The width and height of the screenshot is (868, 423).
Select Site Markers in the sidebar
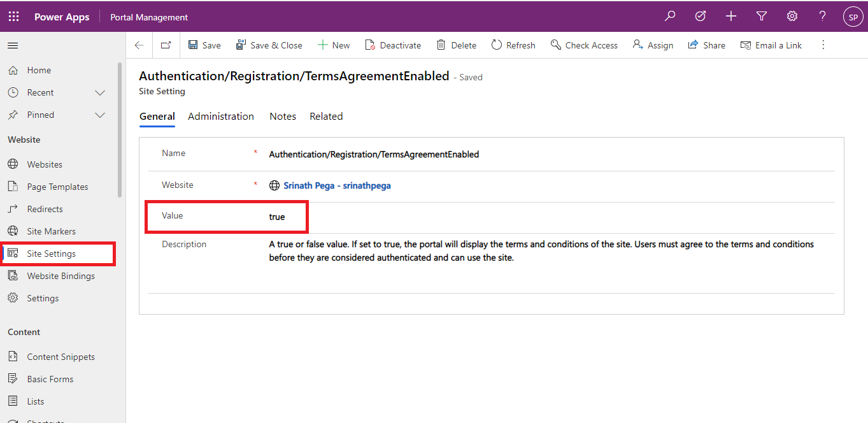pos(51,231)
